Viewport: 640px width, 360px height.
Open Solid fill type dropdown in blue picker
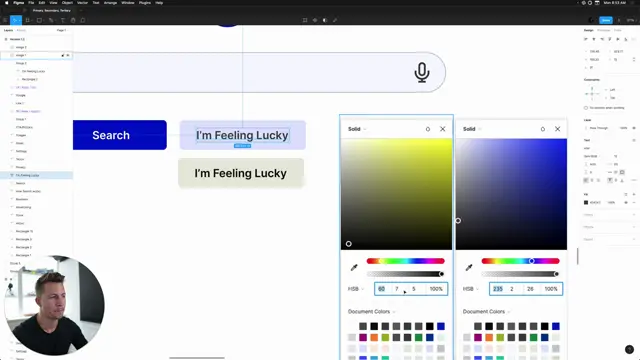point(472,129)
